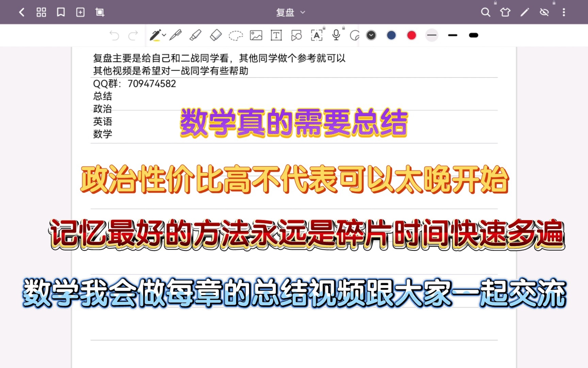Click the red caption starting 记忆最好的方法

pyautogui.click(x=307, y=235)
